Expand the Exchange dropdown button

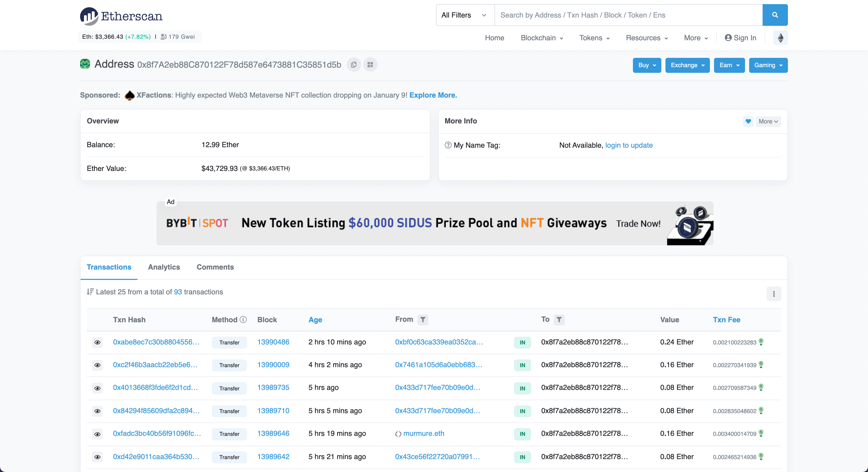pyautogui.click(x=687, y=65)
